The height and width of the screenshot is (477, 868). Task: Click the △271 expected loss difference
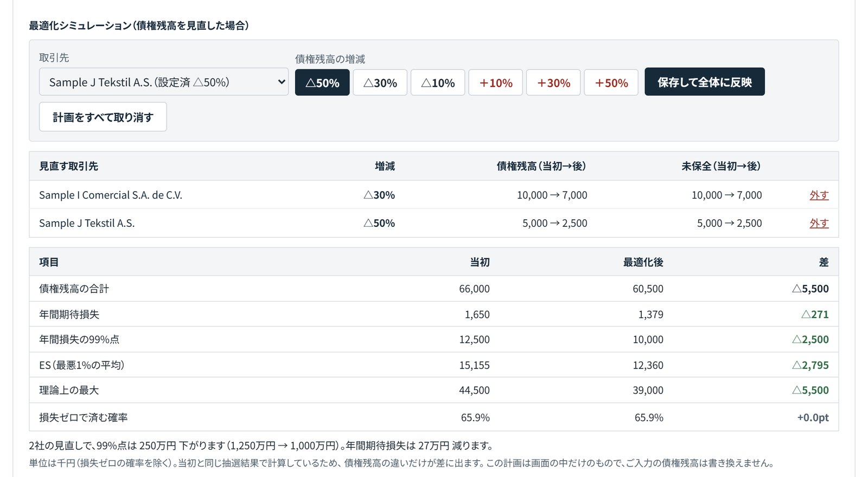tap(815, 314)
